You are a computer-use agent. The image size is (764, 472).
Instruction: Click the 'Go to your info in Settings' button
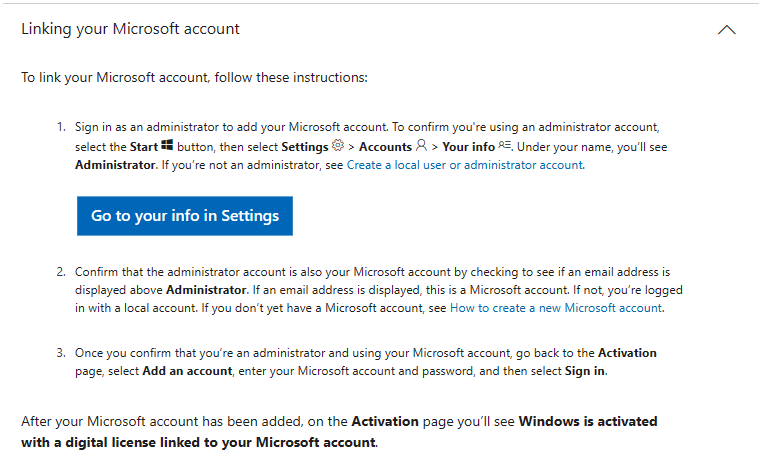tap(185, 216)
